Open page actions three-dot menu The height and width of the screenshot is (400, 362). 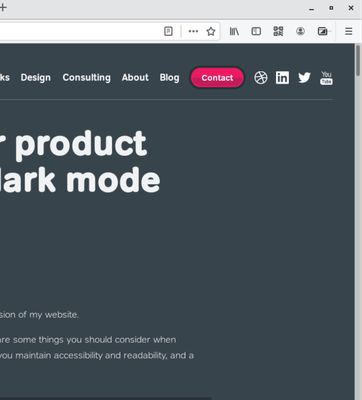point(193,31)
